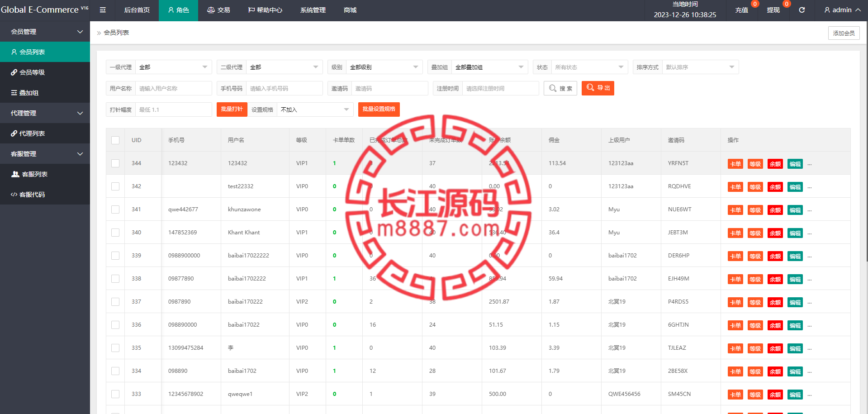Viewport: 868px width, 414px height.
Task: Check the row checkbox for UID 342
Action: click(x=115, y=186)
